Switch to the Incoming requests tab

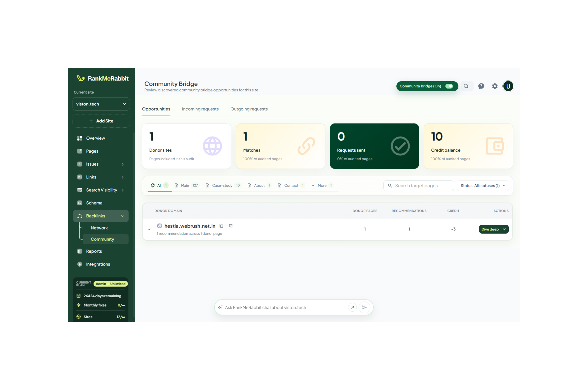[x=200, y=109]
